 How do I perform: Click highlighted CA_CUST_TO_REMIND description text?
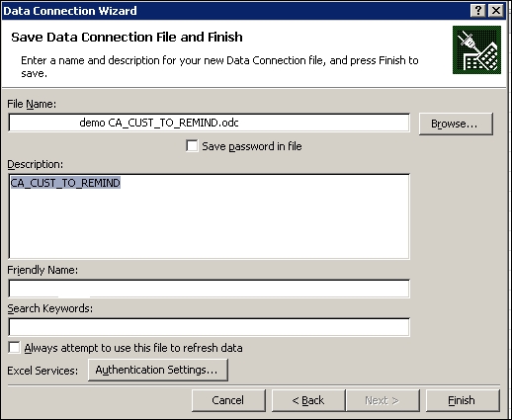[x=65, y=183]
